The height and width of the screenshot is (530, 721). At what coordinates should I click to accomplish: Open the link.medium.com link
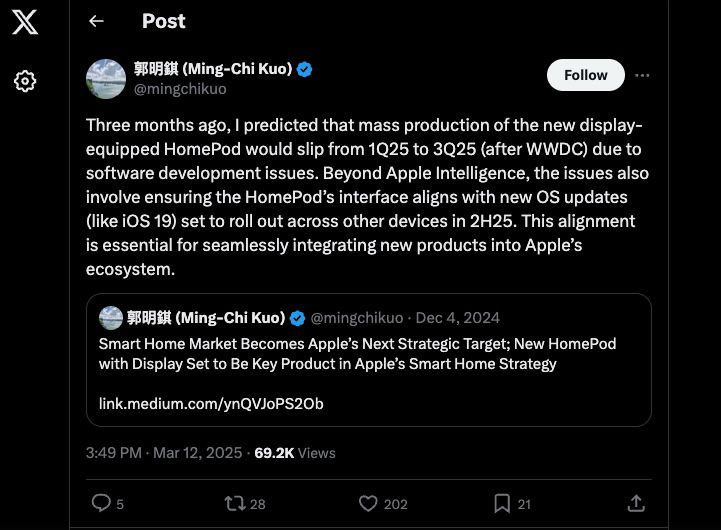pos(211,404)
